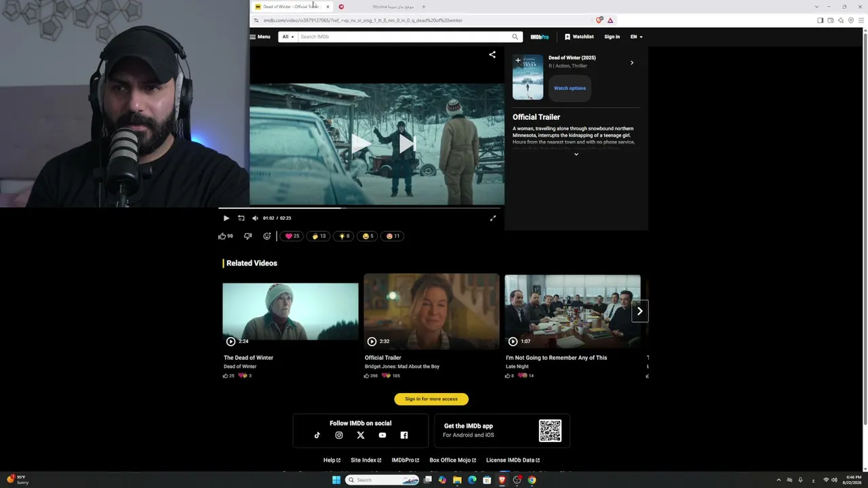Open the add reaction emoji picker
The width and height of the screenshot is (868, 488).
pos(267,236)
